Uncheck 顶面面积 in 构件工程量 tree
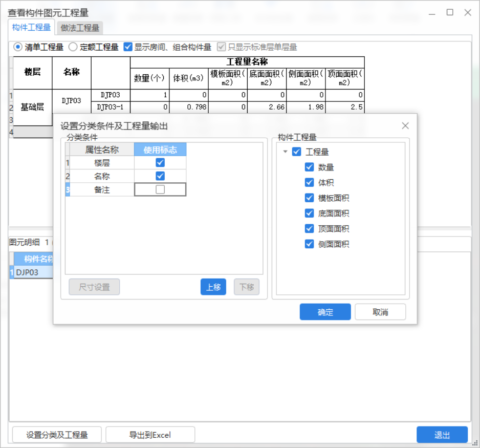Screen dimensions: 480x448 point(309,228)
